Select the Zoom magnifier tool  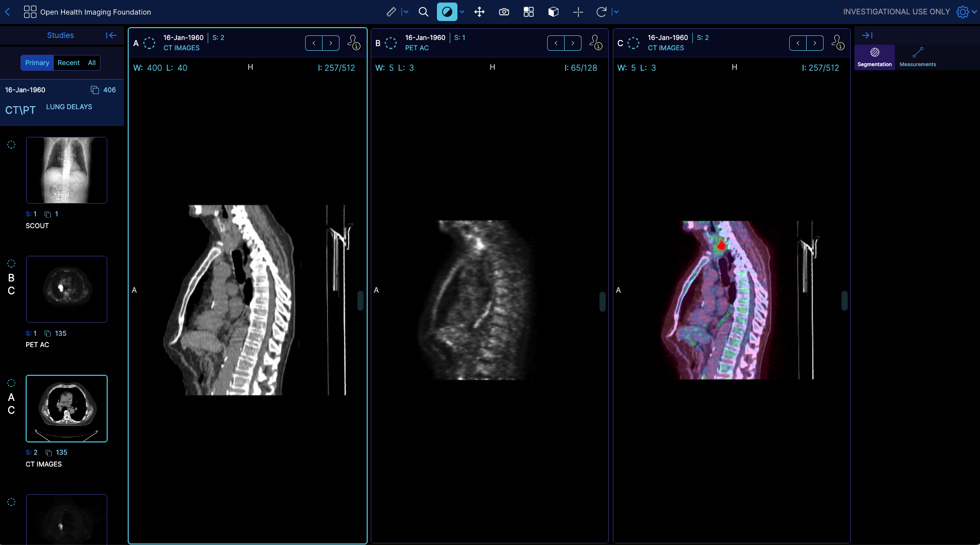423,12
